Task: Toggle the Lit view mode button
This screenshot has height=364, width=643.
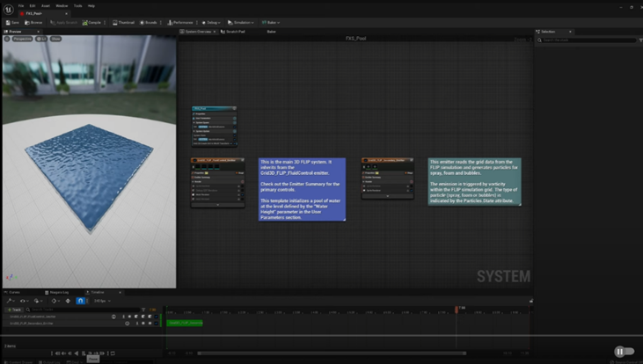Action: click(x=43, y=39)
